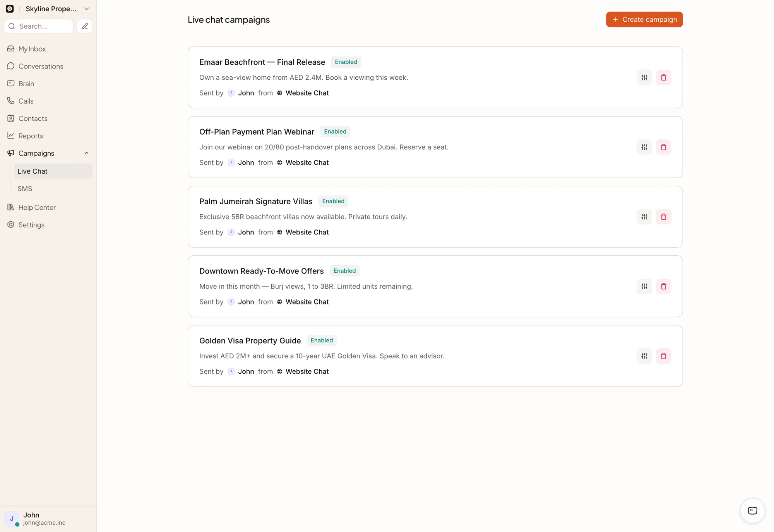Screen dimensions: 774x532
Task: Open the Downtown Ready-To-Move Offers title
Action: [261, 271]
